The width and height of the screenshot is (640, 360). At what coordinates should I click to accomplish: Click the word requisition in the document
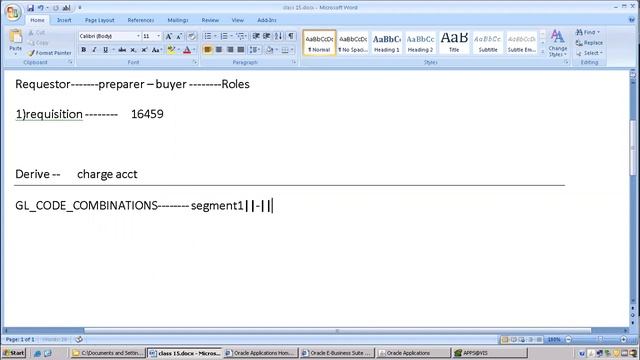pos(55,114)
